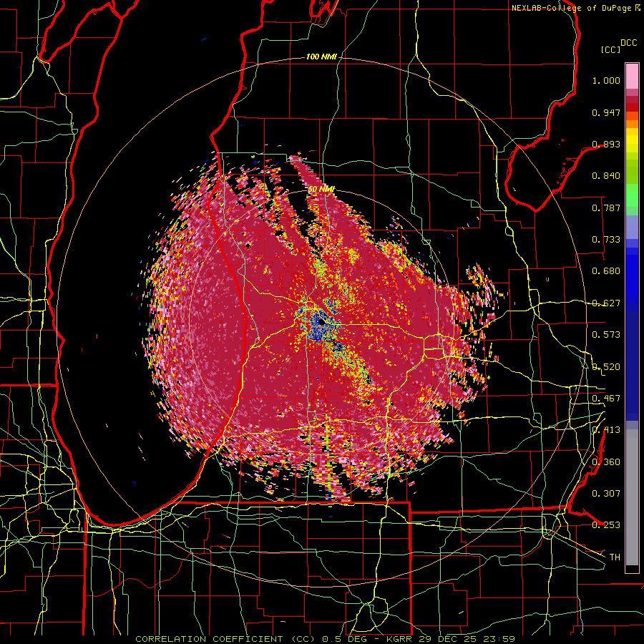Select the 0.947 scale value
Screen dimensions: 644x644
click(x=606, y=112)
